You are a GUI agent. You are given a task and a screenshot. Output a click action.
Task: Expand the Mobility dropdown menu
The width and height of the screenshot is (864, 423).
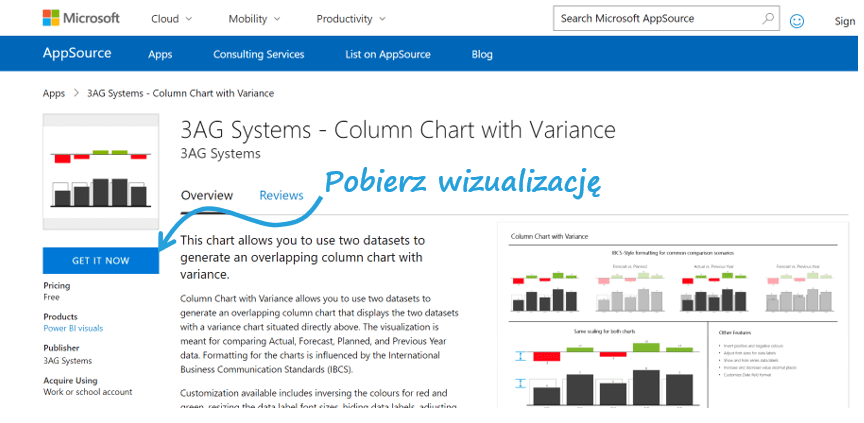coord(254,19)
